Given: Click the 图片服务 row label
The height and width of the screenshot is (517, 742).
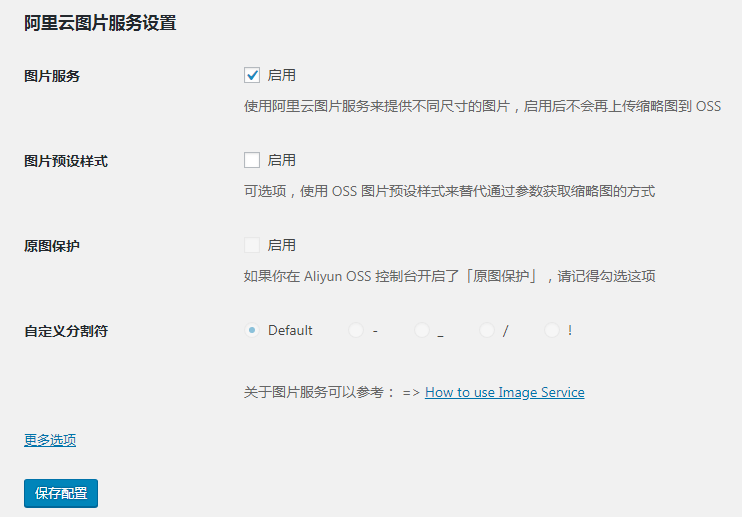Looking at the screenshot, I should (52, 76).
